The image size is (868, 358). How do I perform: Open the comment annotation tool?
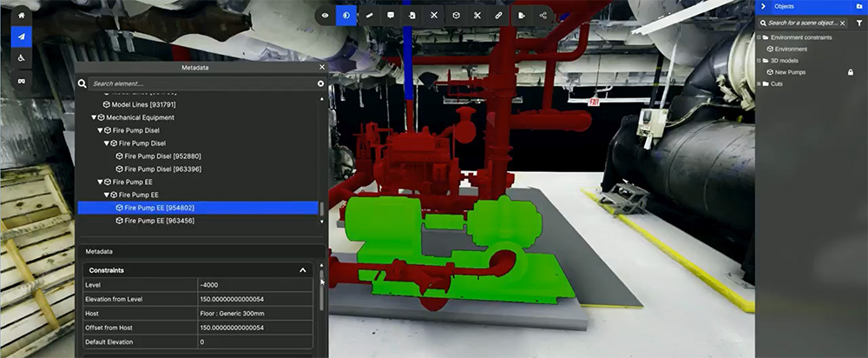(x=391, y=16)
